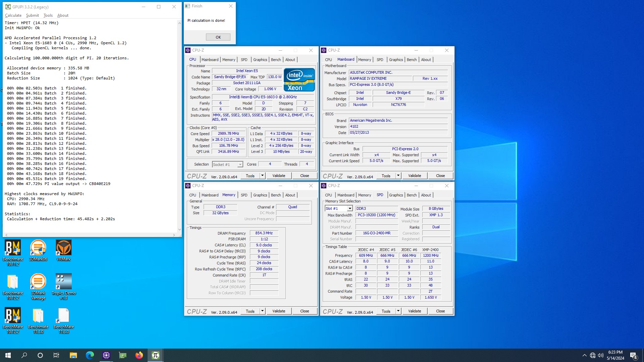
Task: Show hidden system tray icons
Action: tap(584, 355)
